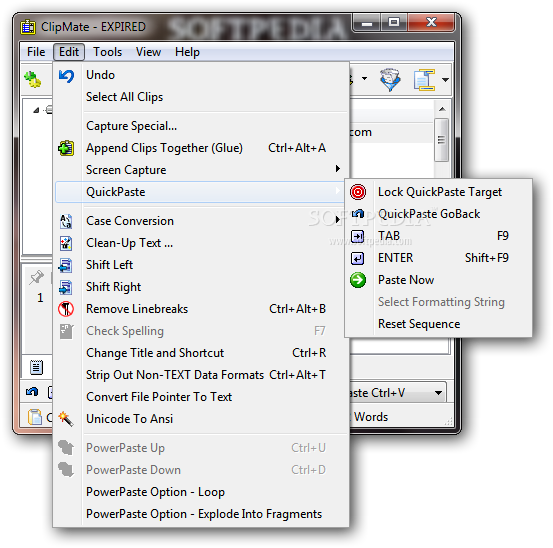Click the pushpin icon in the clip list

36,278
